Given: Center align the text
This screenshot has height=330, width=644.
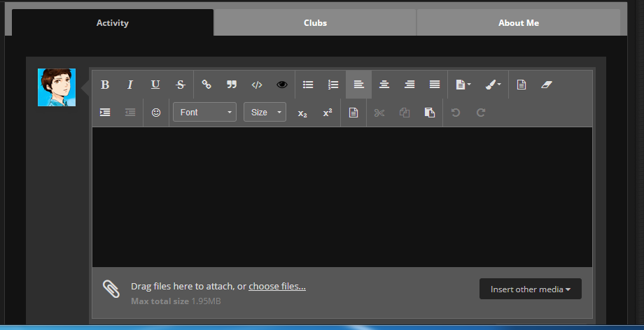Looking at the screenshot, I should 384,85.
